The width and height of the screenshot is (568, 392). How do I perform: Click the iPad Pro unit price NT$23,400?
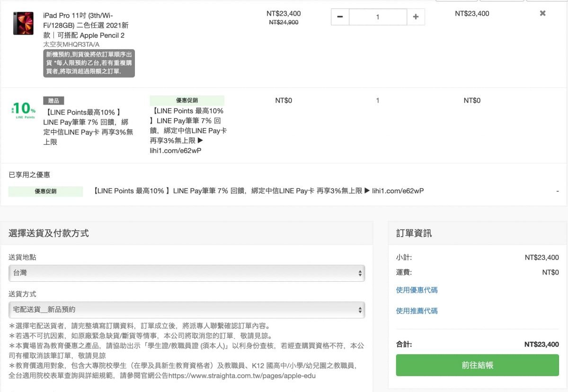(284, 13)
